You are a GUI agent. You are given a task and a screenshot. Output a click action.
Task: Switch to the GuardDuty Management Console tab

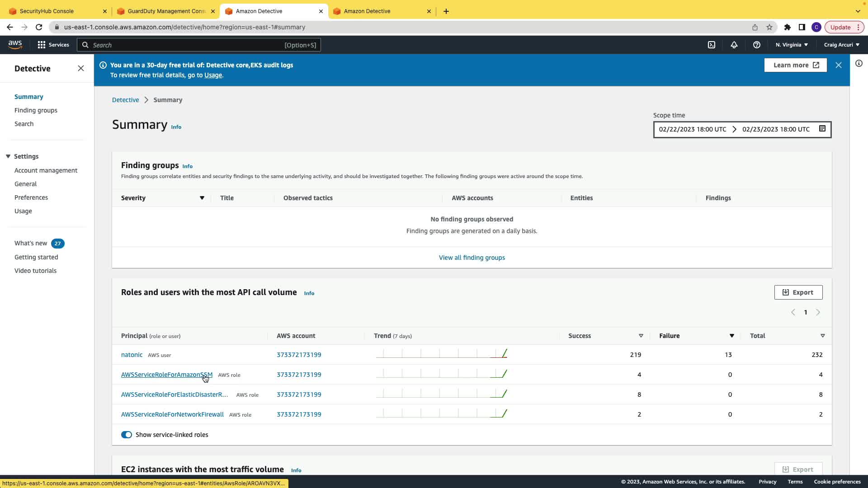click(x=166, y=11)
